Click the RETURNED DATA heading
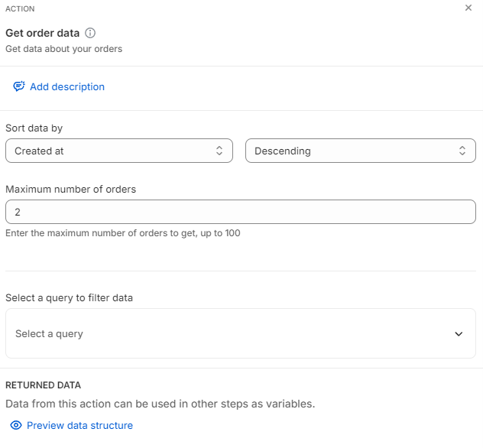The width and height of the screenshot is (483, 448). (x=43, y=385)
